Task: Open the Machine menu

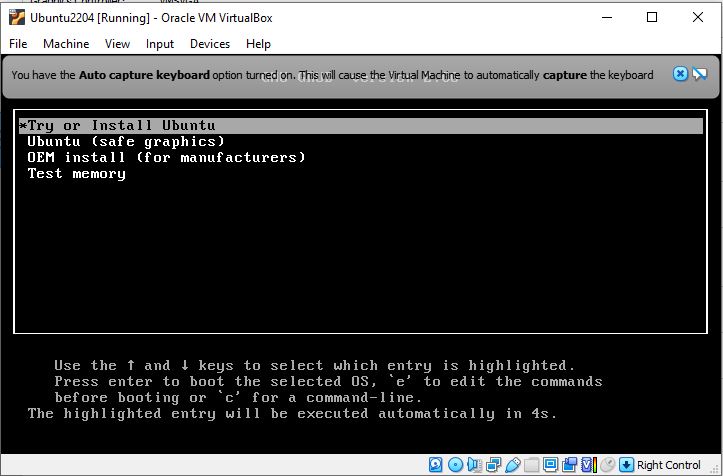Action: [x=66, y=44]
